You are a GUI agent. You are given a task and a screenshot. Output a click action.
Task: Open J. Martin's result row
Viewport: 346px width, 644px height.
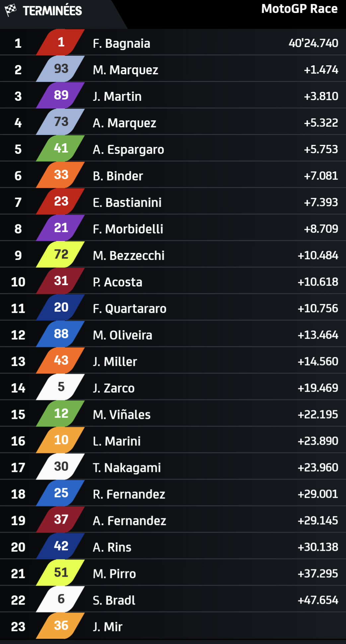pyautogui.click(x=117, y=97)
